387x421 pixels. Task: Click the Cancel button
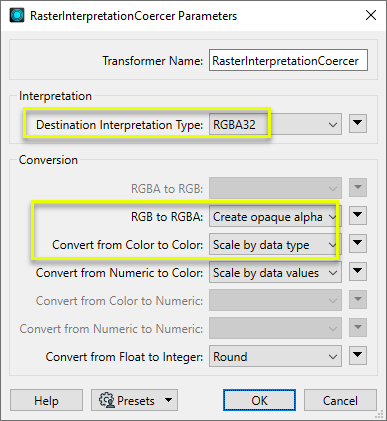[340, 400]
